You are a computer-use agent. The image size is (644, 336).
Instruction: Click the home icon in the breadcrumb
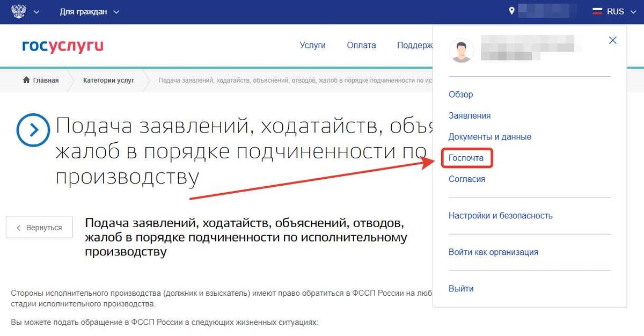click(x=25, y=79)
